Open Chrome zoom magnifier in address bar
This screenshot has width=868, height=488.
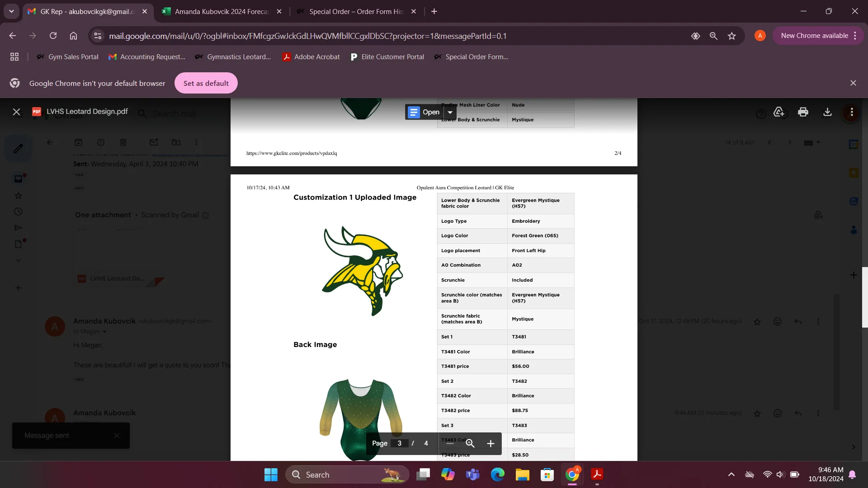(x=713, y=36)
